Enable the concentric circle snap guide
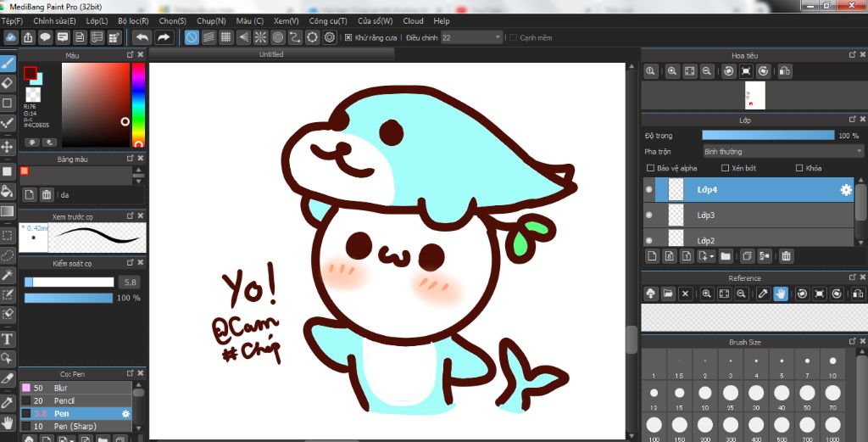 click(278, 37)
